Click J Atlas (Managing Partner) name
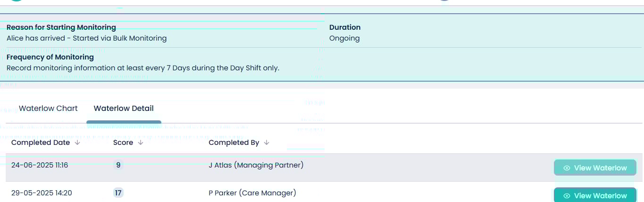Screen dimensions: 644x202 (256, 165)
